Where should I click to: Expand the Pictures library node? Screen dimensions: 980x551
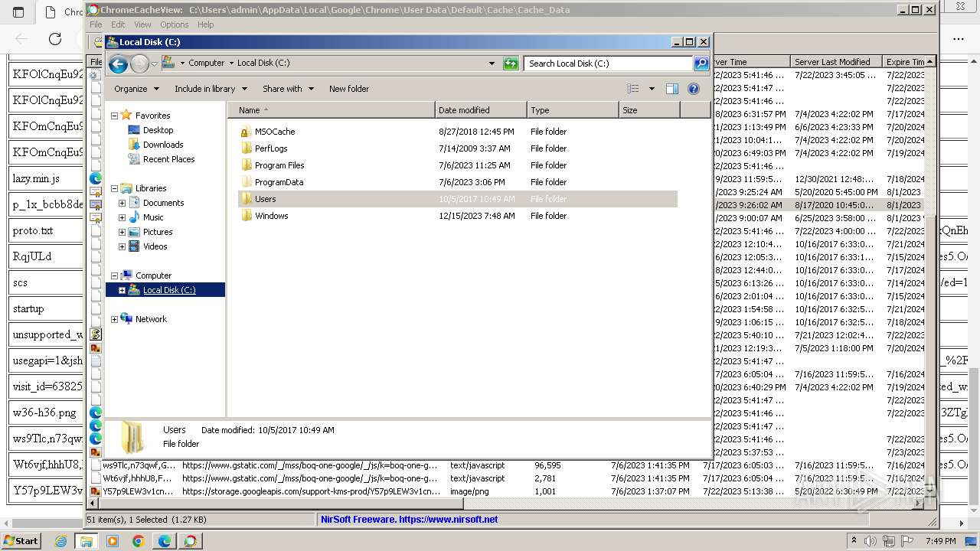[122, 232]
